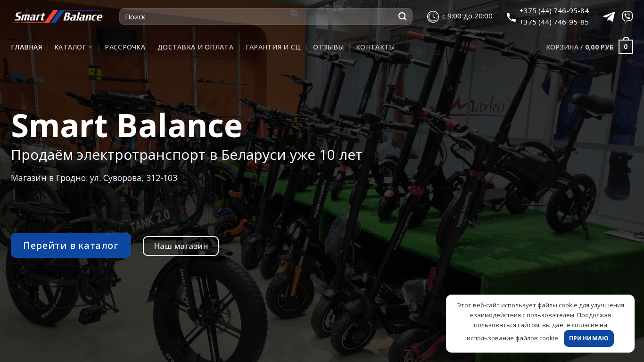Open the Рассрочка menu item
The height and width of the screenshot is (362, 644).
[x=125, y=47]
